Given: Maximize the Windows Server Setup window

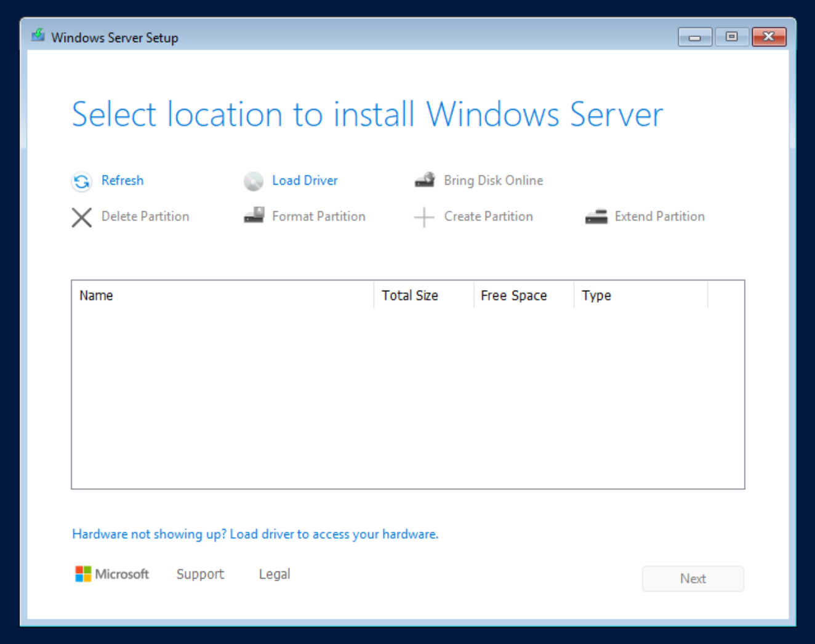Looking at the screenshot, I should (731, 37).
